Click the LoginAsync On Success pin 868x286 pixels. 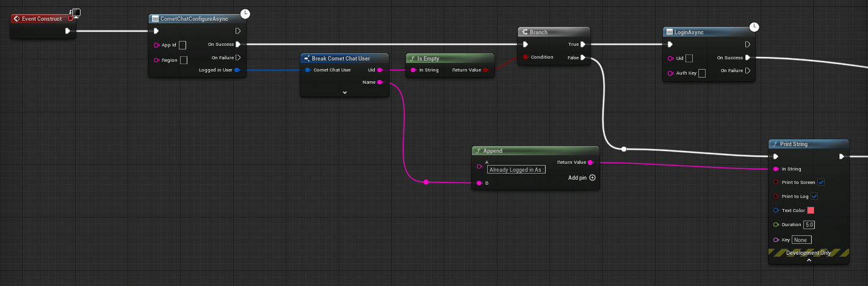point(748,57)
